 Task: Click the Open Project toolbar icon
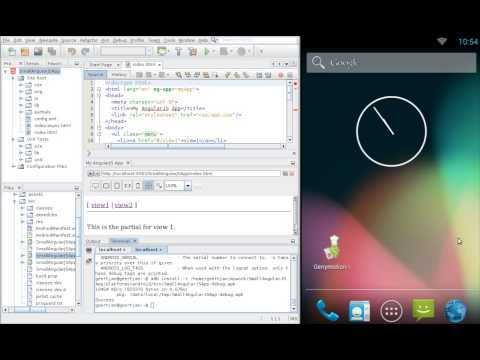[38, 52]
